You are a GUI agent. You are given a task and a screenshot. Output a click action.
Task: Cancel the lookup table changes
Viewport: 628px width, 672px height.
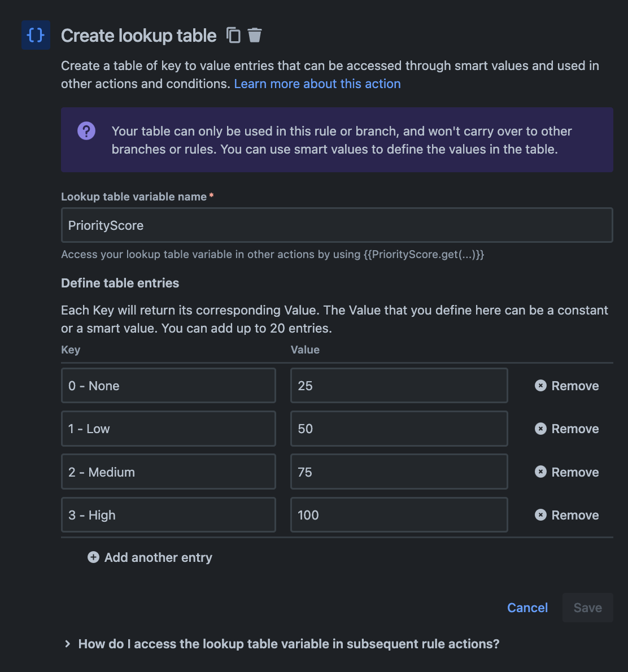tap(527, 608)
